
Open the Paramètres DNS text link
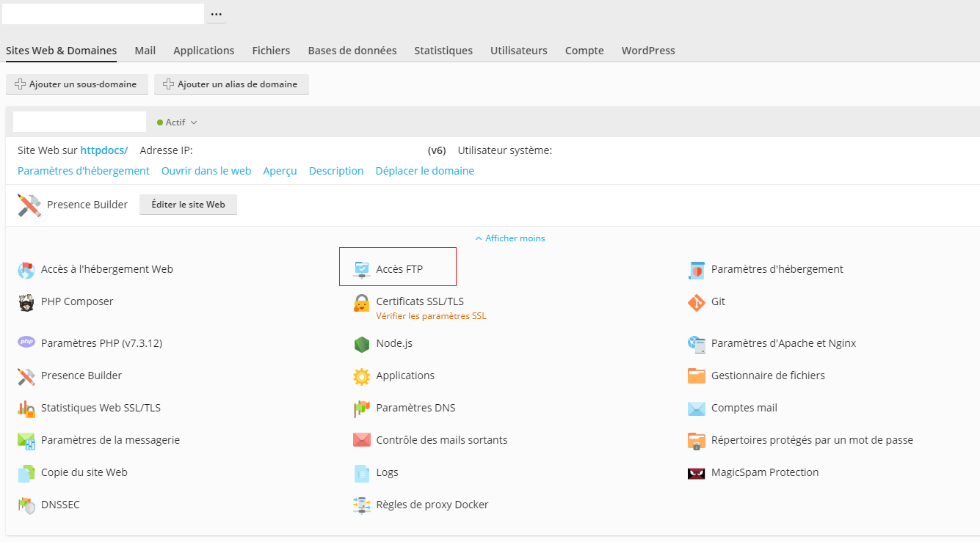[416, 408]
